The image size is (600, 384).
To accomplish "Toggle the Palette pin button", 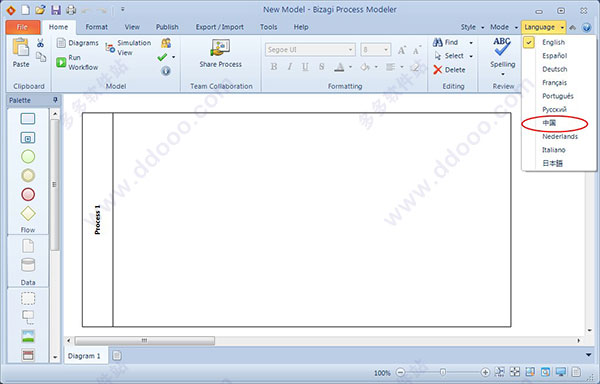I will (55, 100).
